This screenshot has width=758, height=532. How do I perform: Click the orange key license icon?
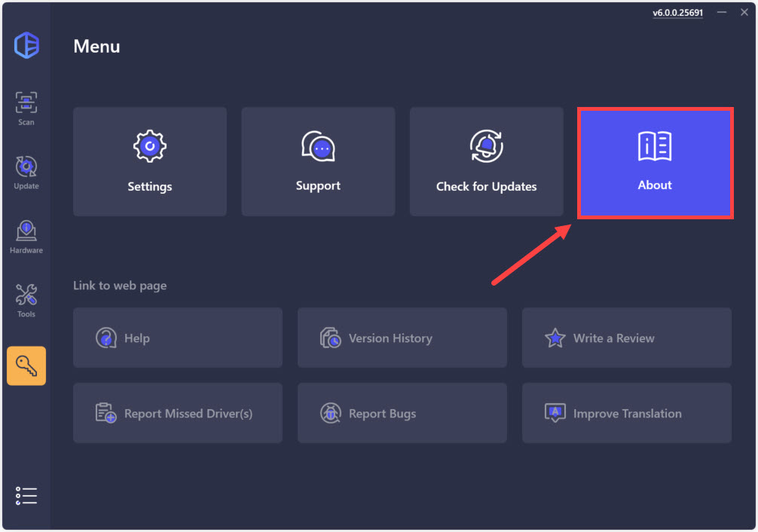[26, 366]
